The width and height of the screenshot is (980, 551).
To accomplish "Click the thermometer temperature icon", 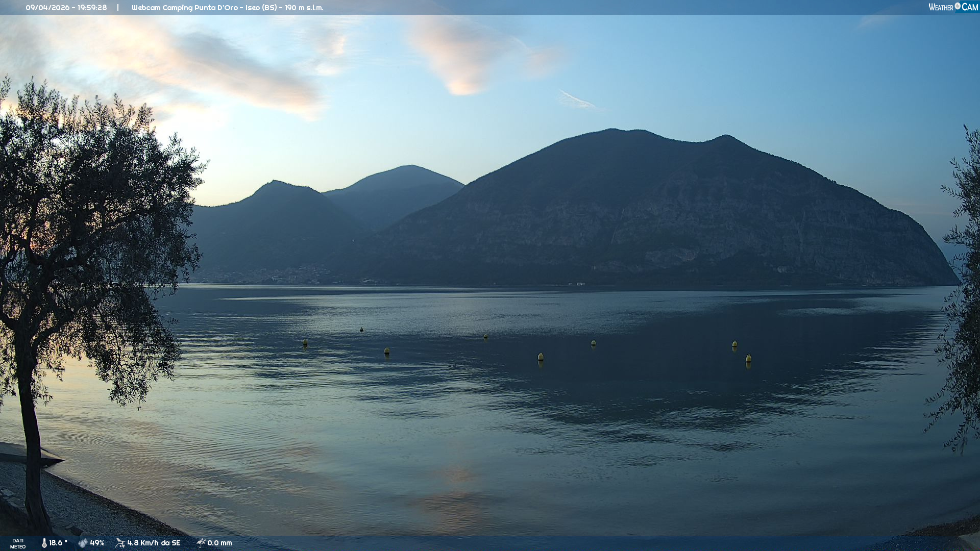I will click(x=44, y=543).
